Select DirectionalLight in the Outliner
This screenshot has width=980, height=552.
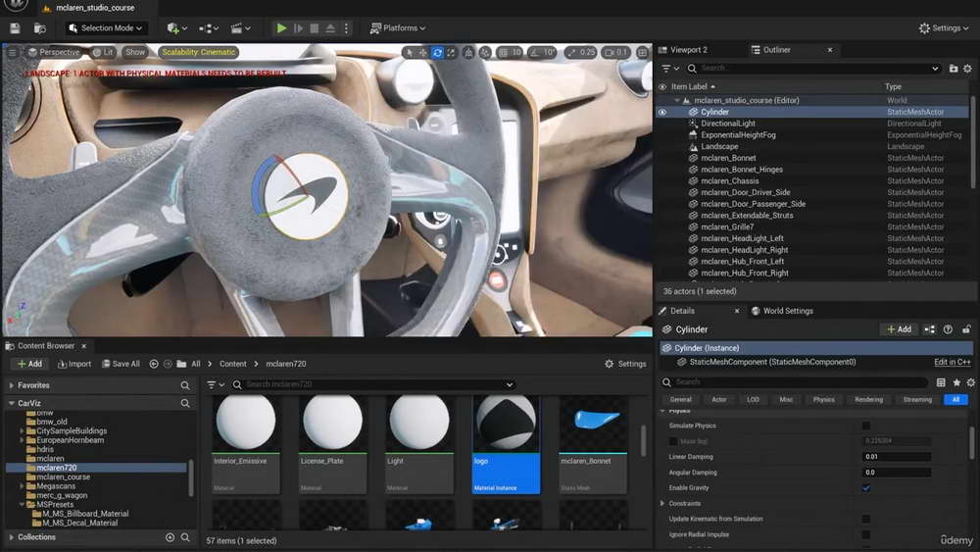(x=727, y=124)
